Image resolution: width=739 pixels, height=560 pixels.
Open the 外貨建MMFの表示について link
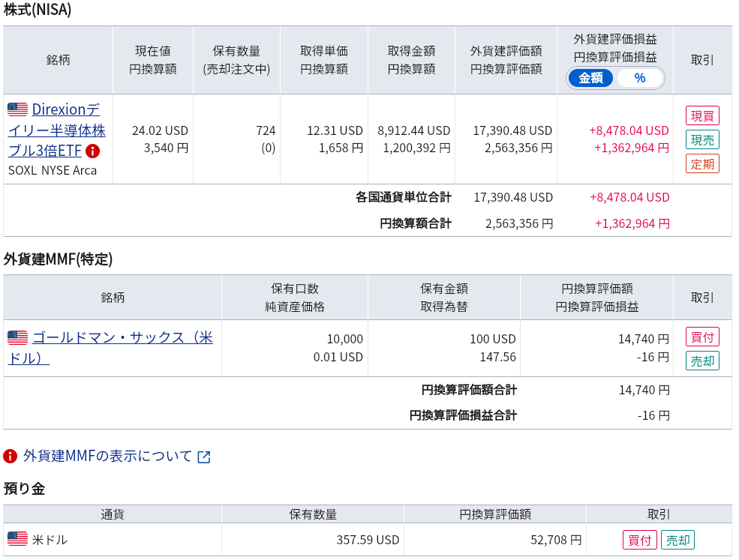pyautogui.click(x=108, y=456)
